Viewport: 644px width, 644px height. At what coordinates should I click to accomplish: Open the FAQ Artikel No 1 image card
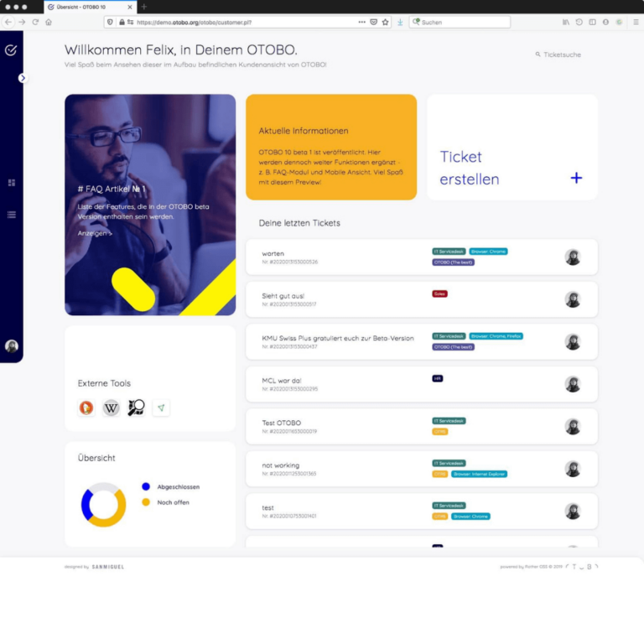[150, 205]
